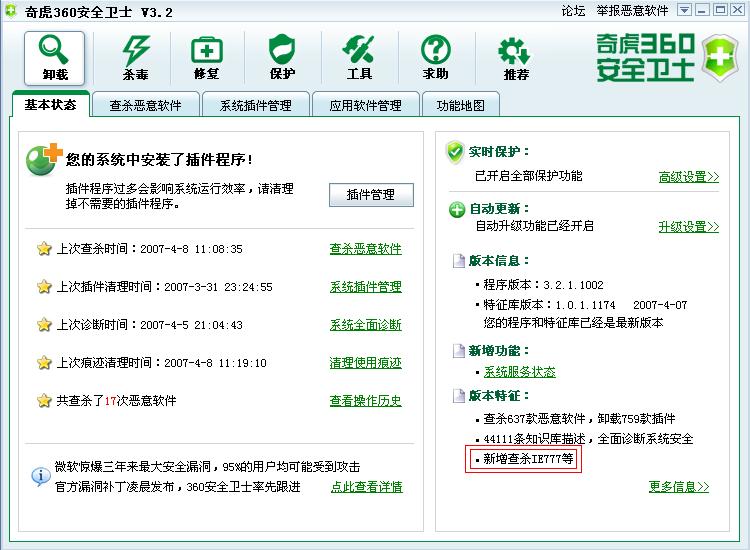Open 升级设置>> update settings link
Image resolution: width=750 pixels, height=550 pixels.
[689, 226]
